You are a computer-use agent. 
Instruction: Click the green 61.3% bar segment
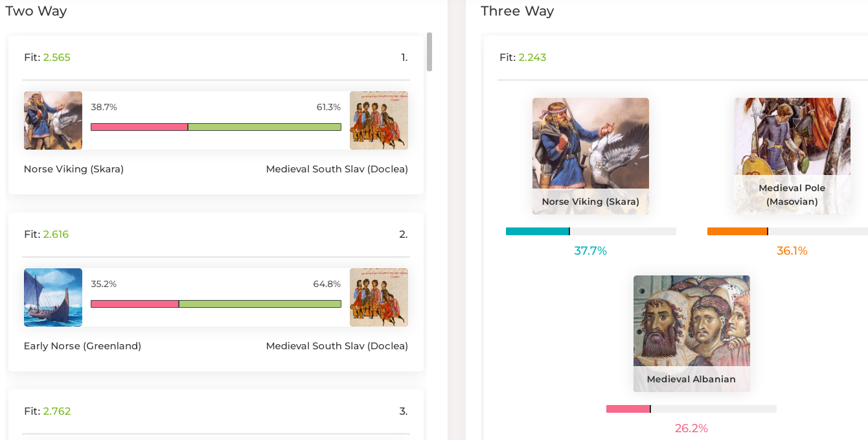pyautogui.click(x=264, y=127)
